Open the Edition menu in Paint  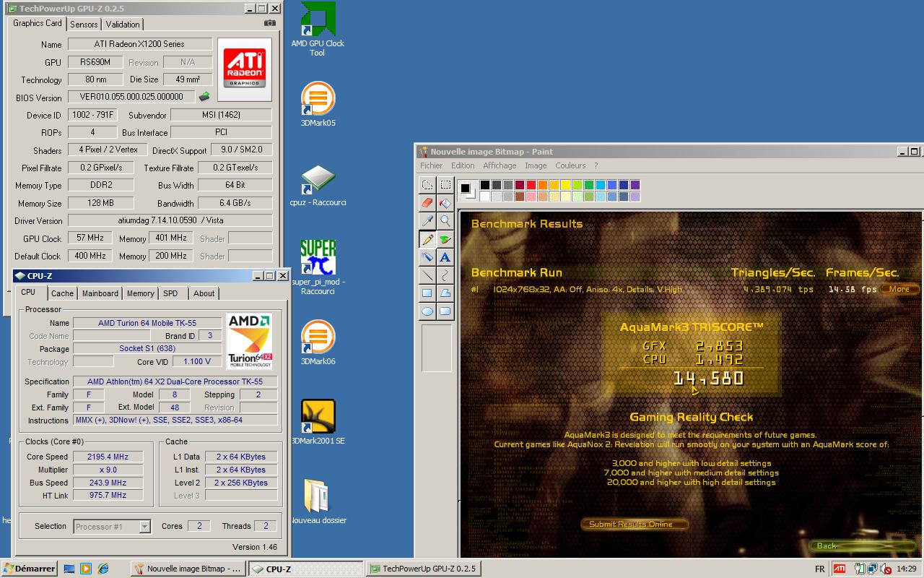[463, 165]
